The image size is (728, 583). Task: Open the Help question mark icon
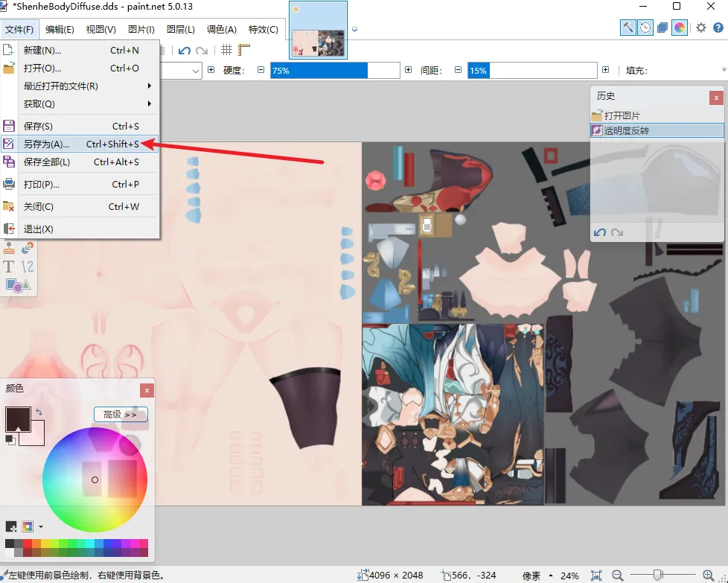pos(718,28)
